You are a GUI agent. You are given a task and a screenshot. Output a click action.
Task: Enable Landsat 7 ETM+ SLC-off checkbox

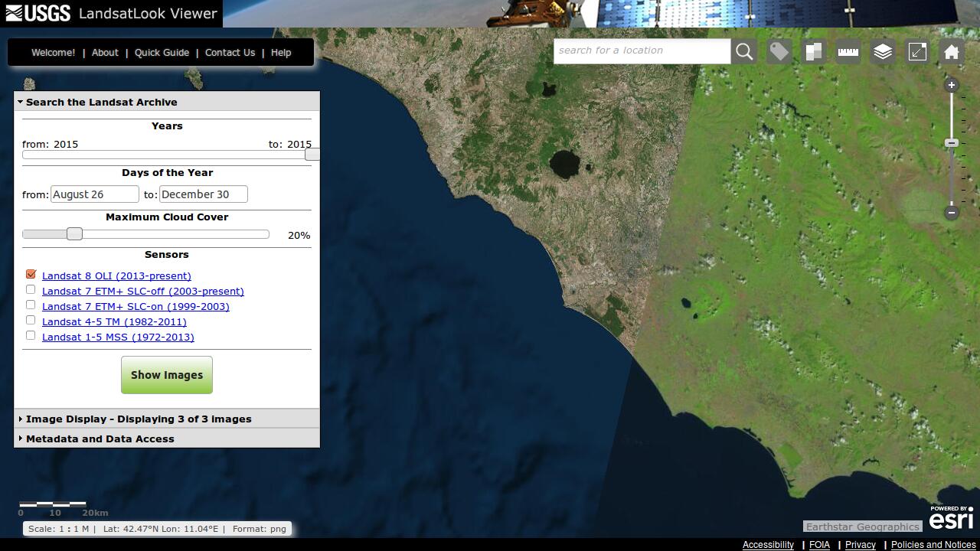[x=31, y=289]
